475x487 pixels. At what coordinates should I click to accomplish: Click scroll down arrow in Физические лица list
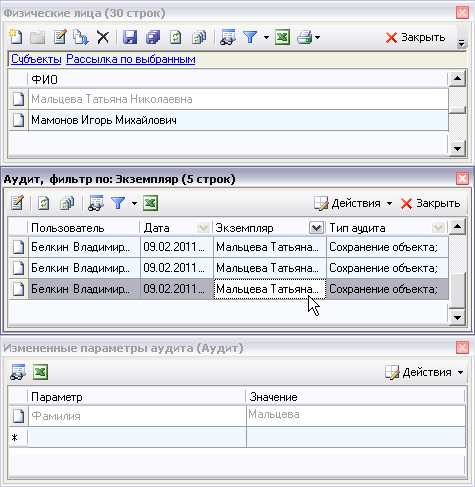457,149
